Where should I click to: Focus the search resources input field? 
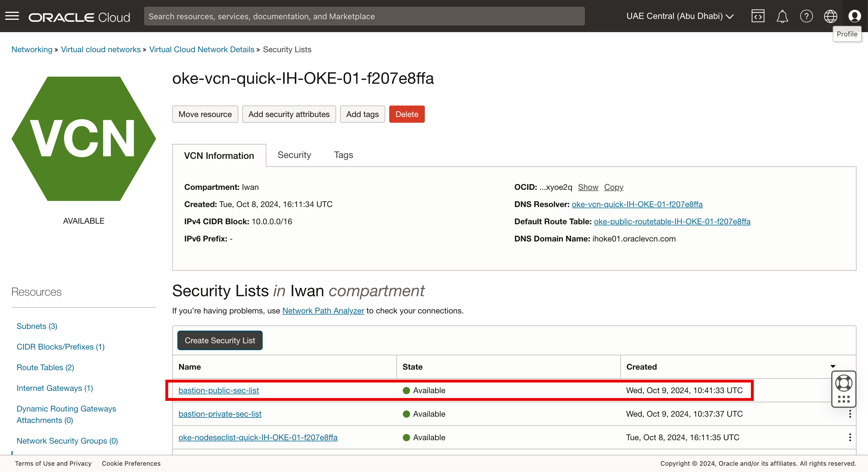pos(364,16)
